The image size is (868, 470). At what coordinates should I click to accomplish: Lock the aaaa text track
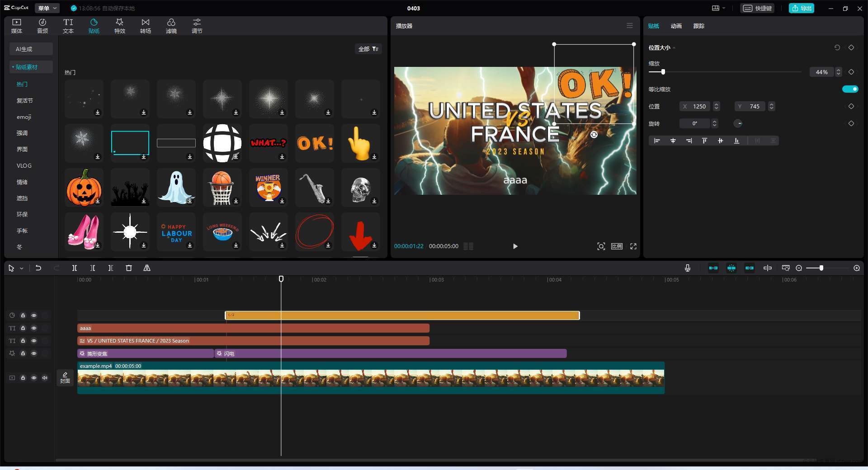(23, 328)
